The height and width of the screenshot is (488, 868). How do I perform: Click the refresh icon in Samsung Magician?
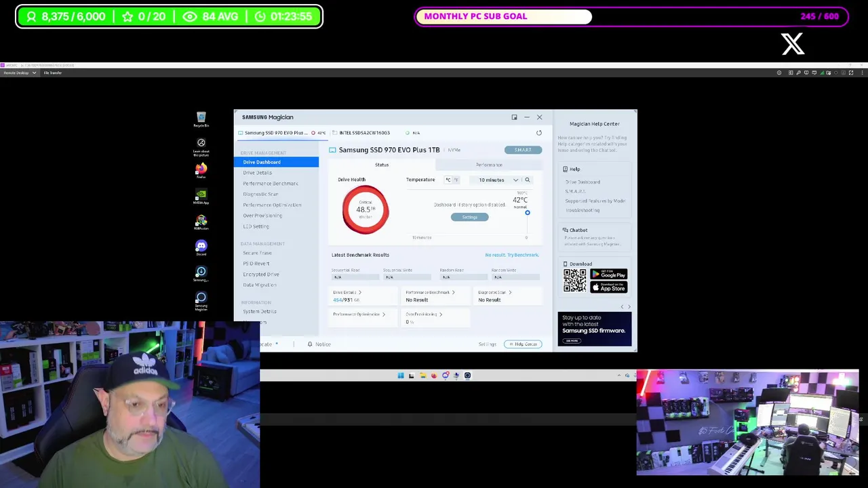539,133
